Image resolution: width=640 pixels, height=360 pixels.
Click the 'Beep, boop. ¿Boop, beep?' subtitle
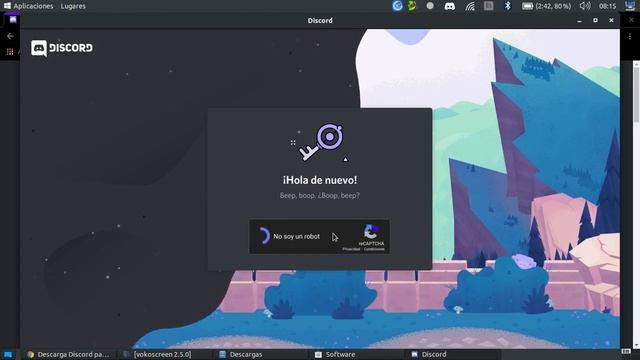point(320,196)
